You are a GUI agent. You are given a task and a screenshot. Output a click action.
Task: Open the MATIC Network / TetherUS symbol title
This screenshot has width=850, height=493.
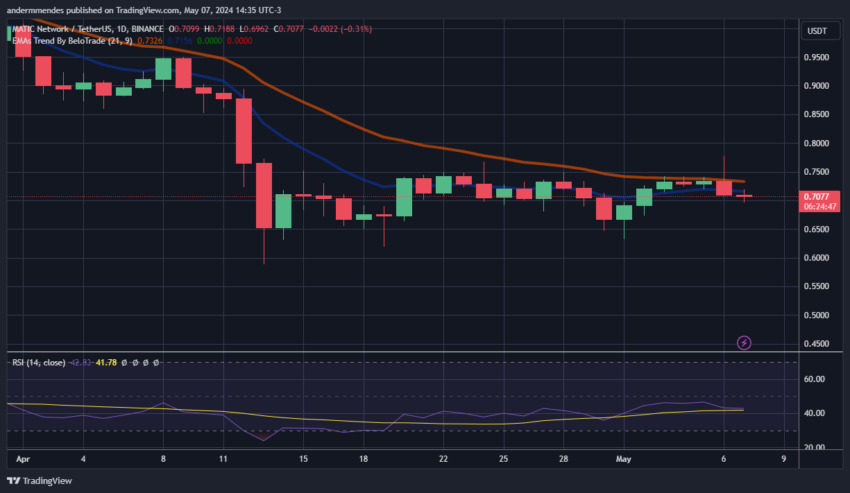[x=63, y=29]
